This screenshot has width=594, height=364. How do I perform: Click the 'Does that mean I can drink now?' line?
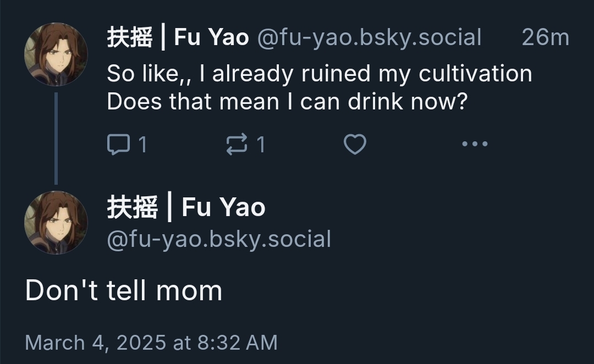tap(286, 102)
